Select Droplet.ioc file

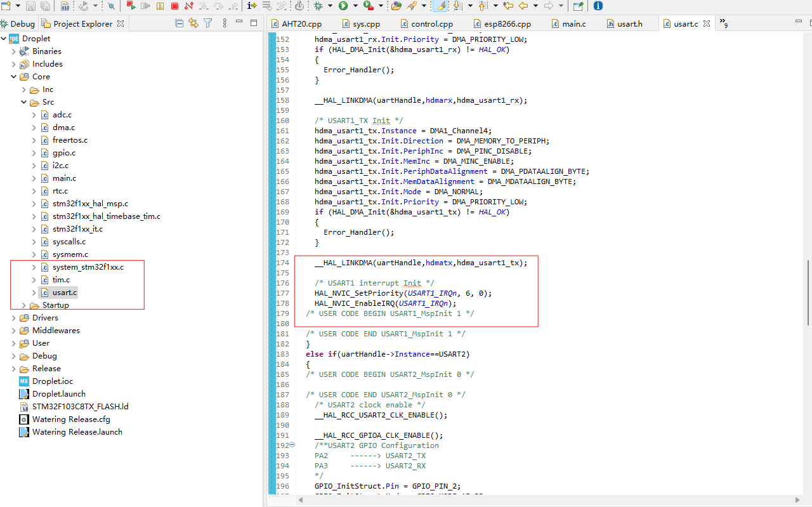pos(53,381)
